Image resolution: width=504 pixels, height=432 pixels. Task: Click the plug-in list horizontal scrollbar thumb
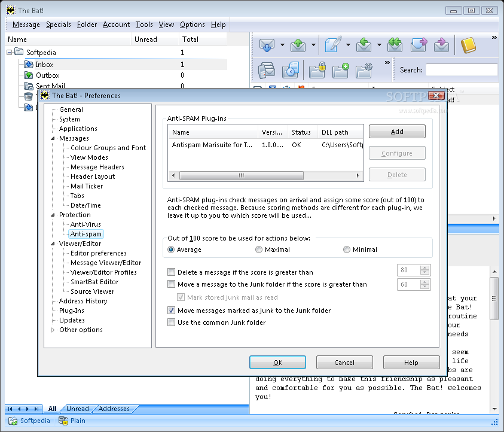pos(242,176)
